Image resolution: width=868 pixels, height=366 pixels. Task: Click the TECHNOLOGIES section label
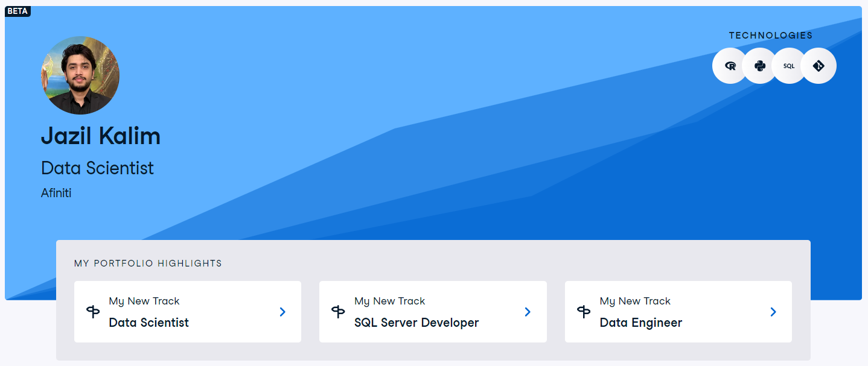[770, 36]
